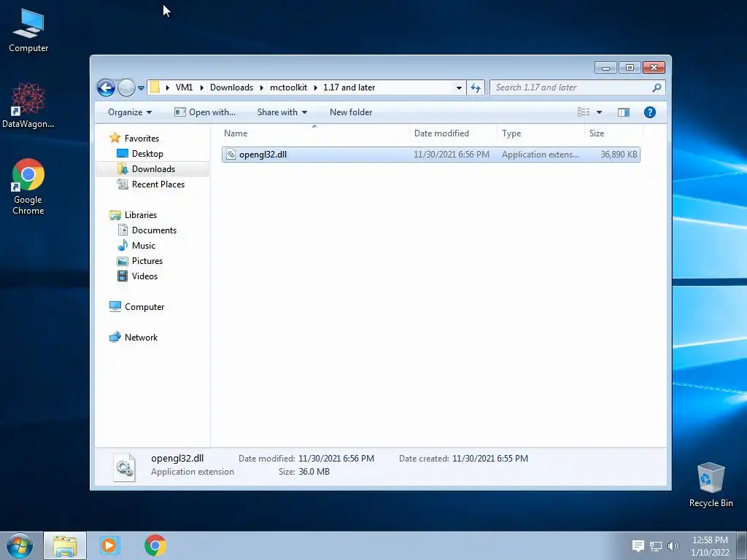The width and height of the screenshot is (747, 560).
Task: Click the blue Help icon
Action: 649,112
